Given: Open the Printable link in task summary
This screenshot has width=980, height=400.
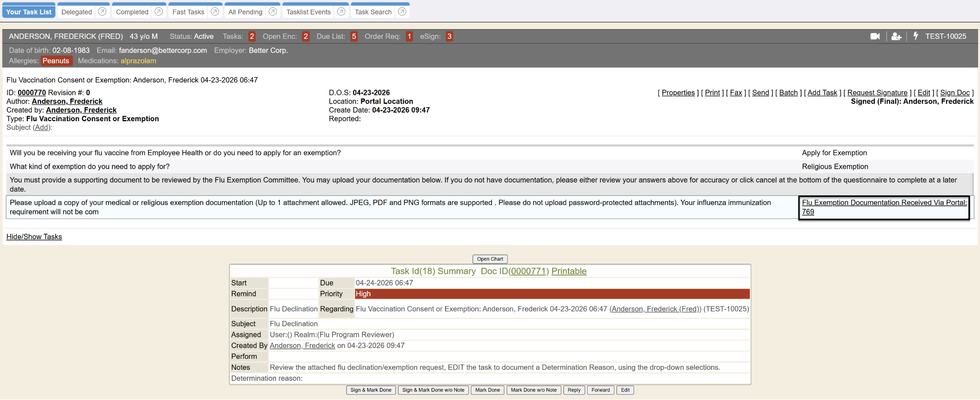Looking at the screenshot, I should click(x=568, y=271).
